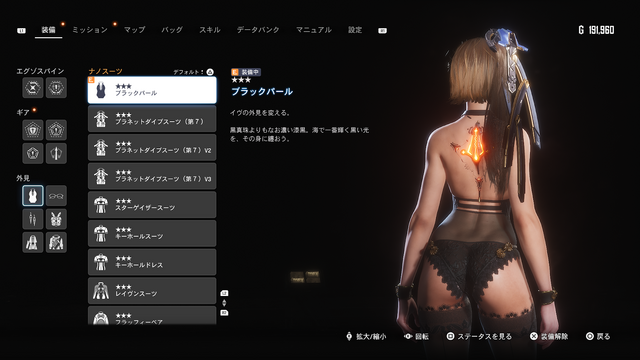Open the top-right Gear slot

pos(56,130)
